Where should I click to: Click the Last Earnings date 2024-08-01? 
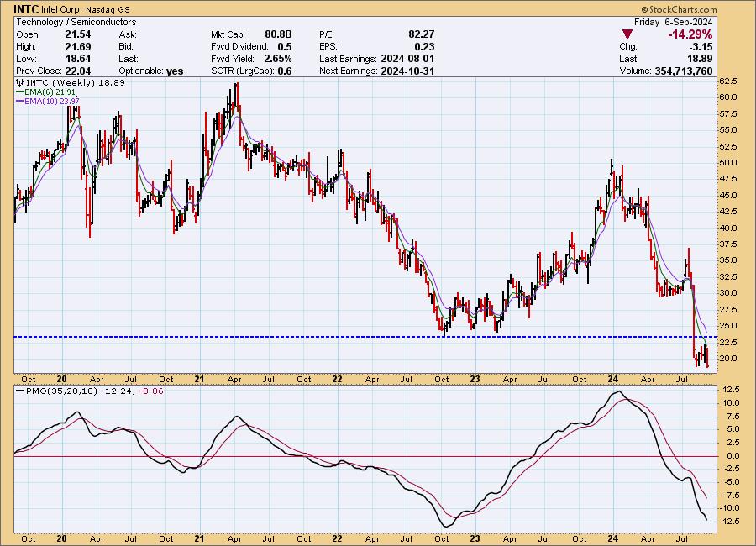tap(408, 58)
